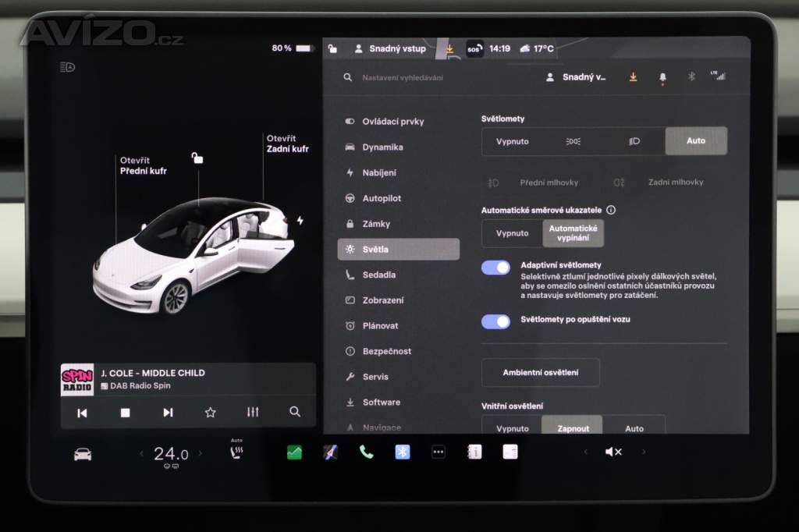The width and height of the screenshot is (799, 532).
Task: Disable Světlomety po opuštění vozu toggle
Action: coord(495,321)
